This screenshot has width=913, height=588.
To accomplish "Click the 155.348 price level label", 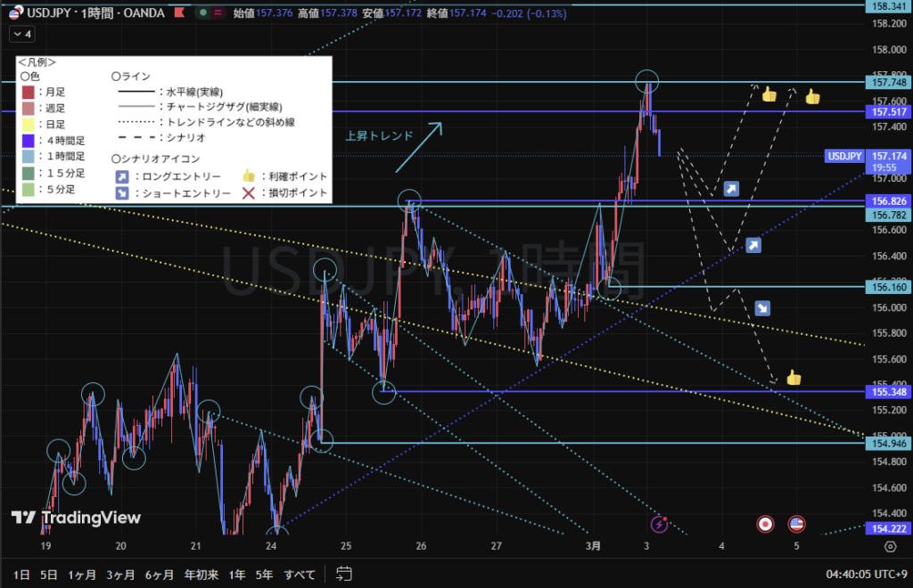I will pyautogui.click(x=889, y=392).
